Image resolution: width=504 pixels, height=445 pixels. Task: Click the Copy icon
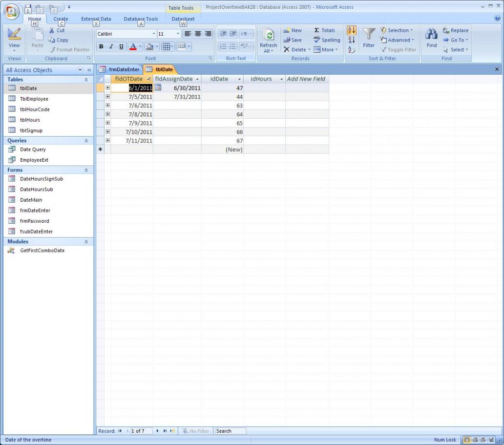click(x=51, y=40)
